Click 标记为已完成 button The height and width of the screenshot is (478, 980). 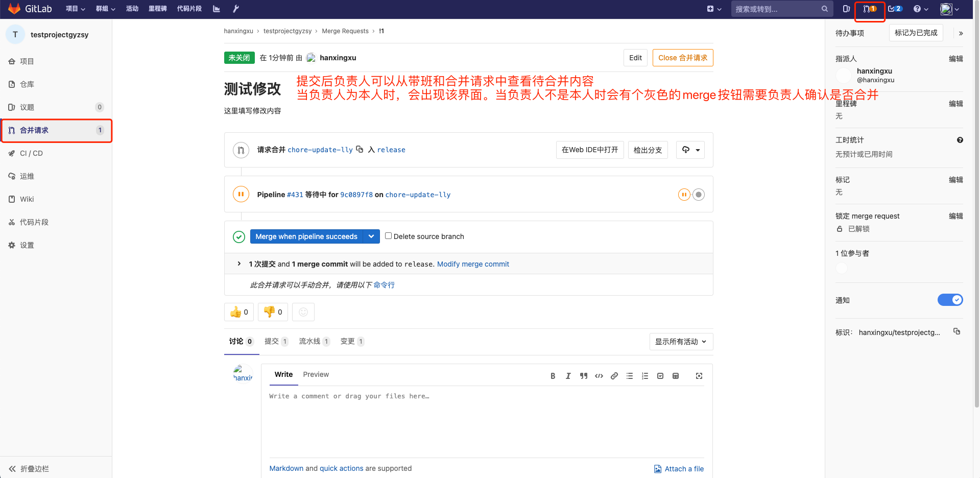(916, 33)
